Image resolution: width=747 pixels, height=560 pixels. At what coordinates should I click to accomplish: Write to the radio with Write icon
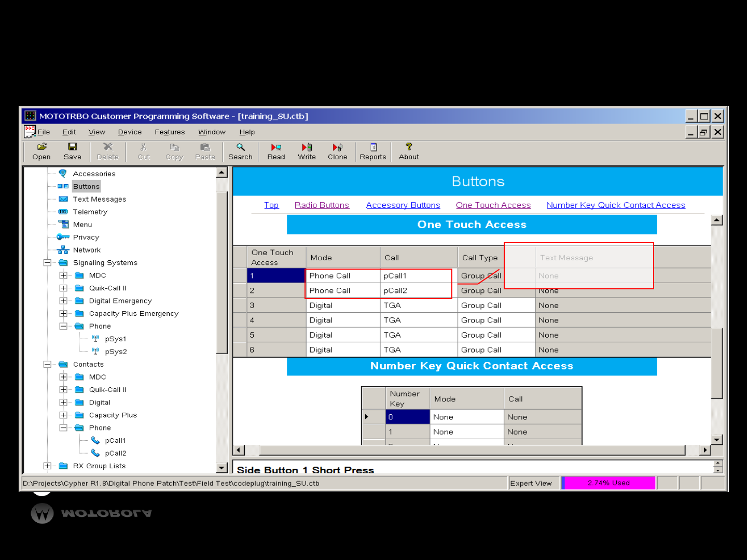[x=307, y=147]
